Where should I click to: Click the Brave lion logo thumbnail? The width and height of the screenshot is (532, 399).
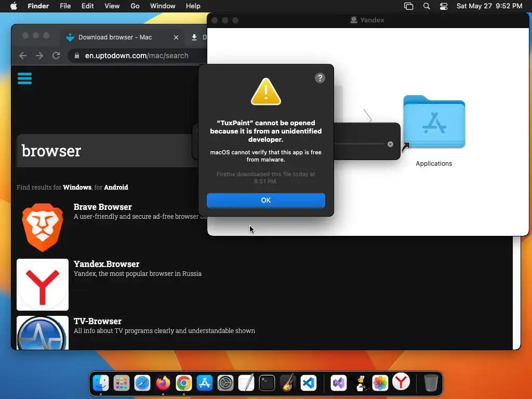(43, 228)
